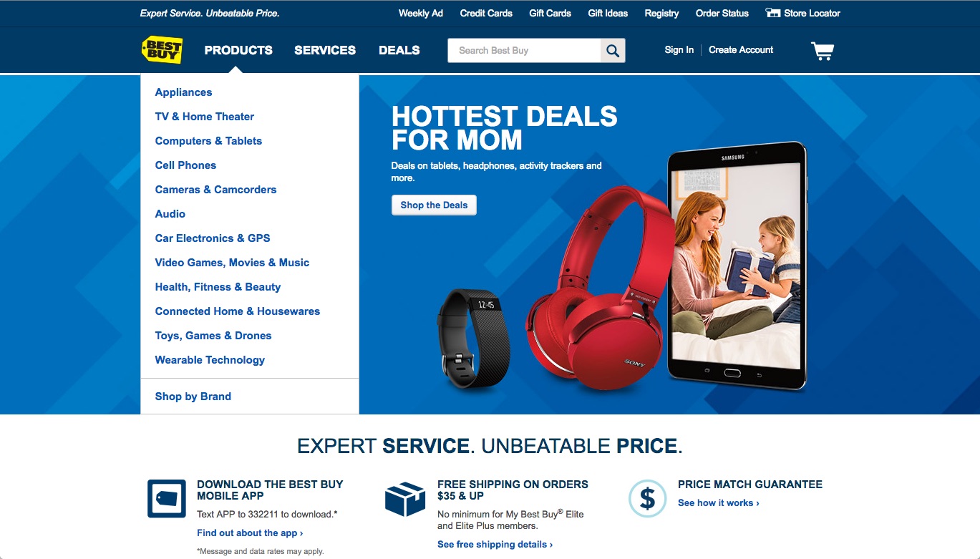Select Shop by Brand menu entry

coord(193,397)
